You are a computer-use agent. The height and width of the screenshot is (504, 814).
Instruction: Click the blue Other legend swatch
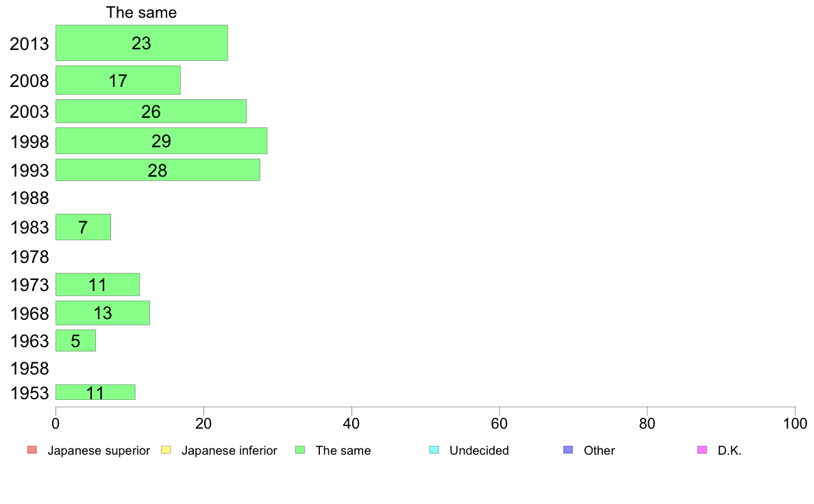(569, 450)
